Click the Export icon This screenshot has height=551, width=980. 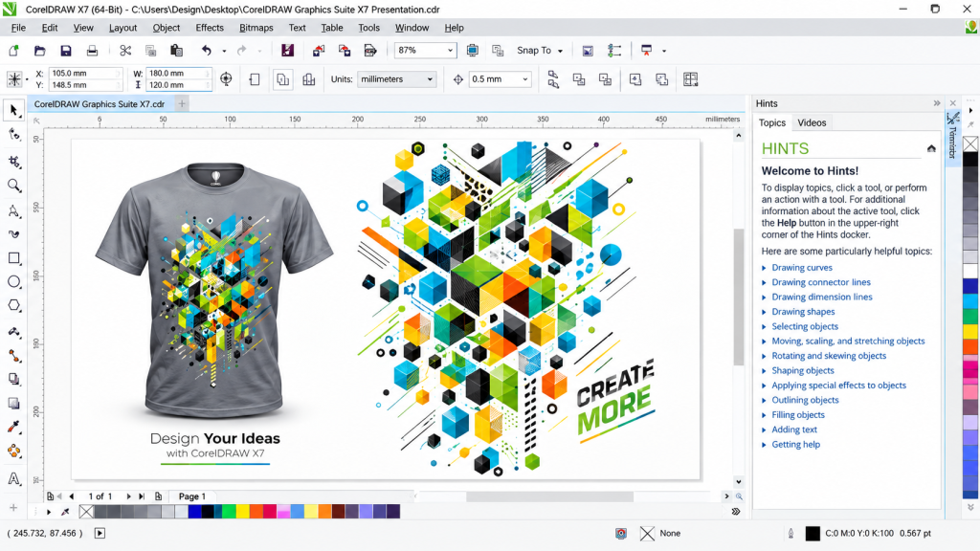(345, 51)
